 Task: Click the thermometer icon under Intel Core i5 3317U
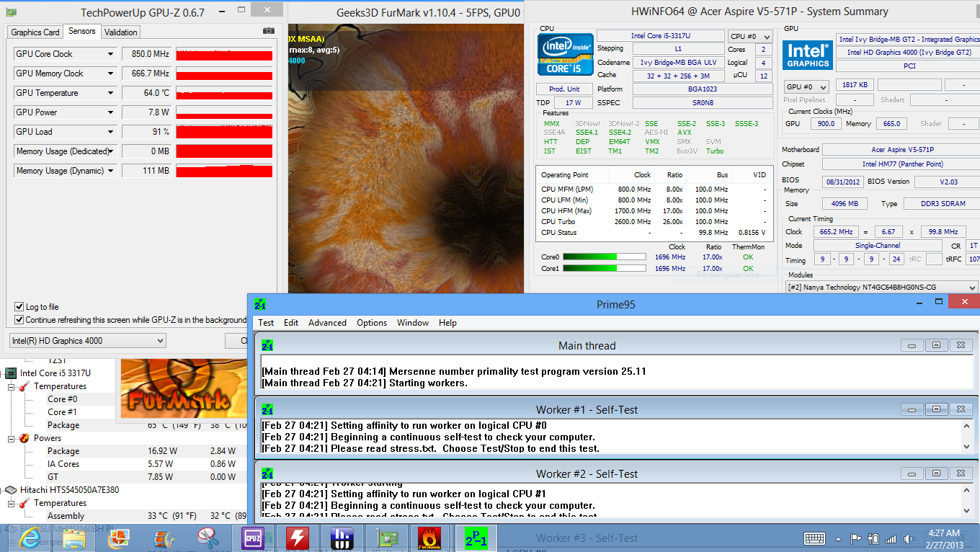coord(24,386)
